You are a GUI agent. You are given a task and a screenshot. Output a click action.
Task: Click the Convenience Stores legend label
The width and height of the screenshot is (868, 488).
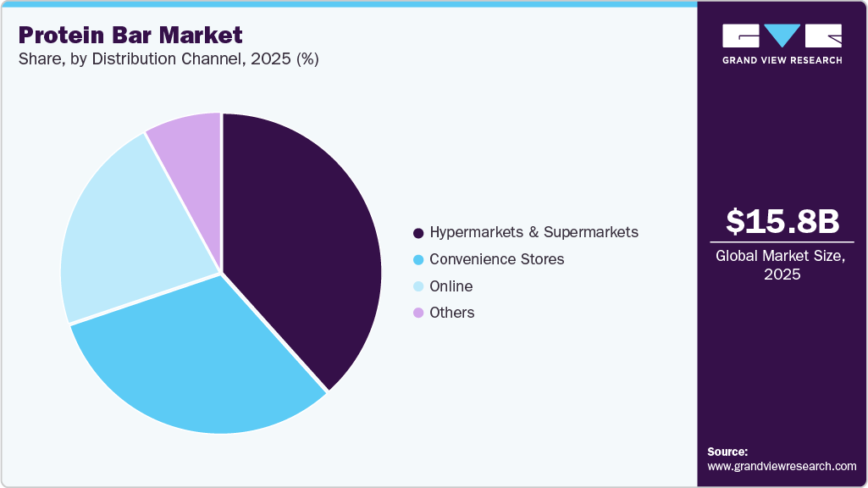coord(496,259)
